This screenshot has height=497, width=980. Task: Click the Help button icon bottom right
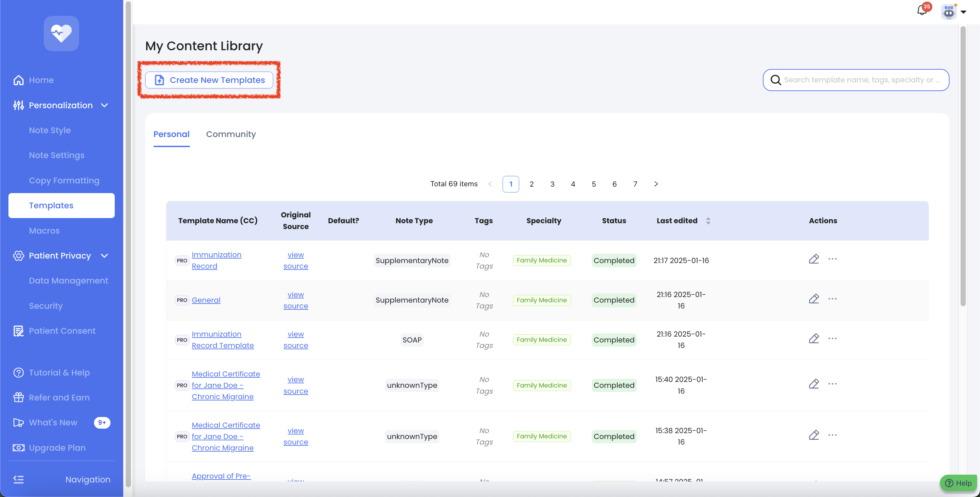950,483
